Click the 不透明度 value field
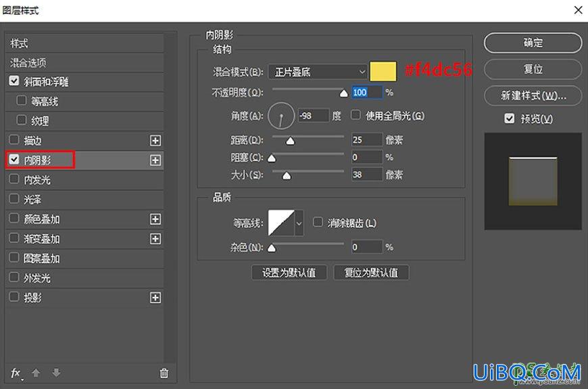This screenshot has height=389, width=588. 367,93
